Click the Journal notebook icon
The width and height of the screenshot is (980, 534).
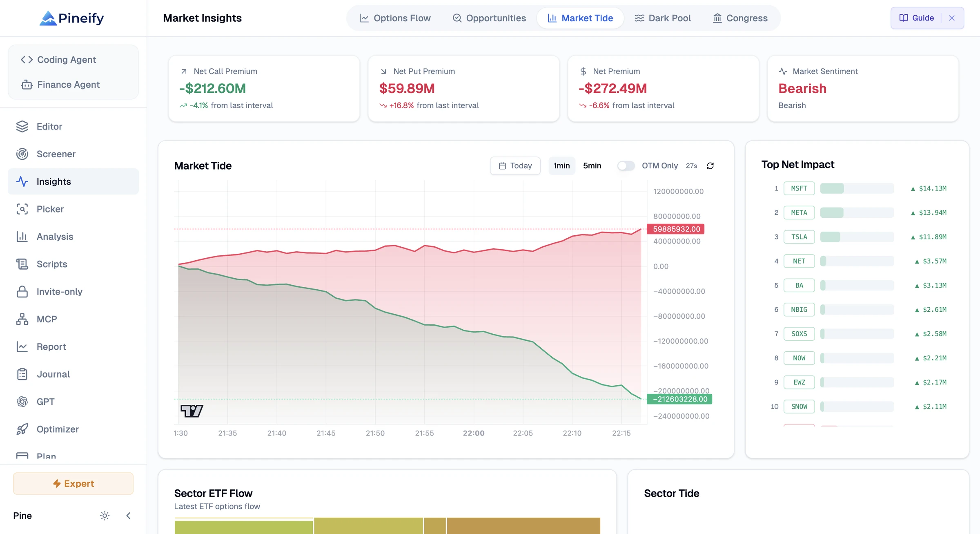tap(22, 374)
